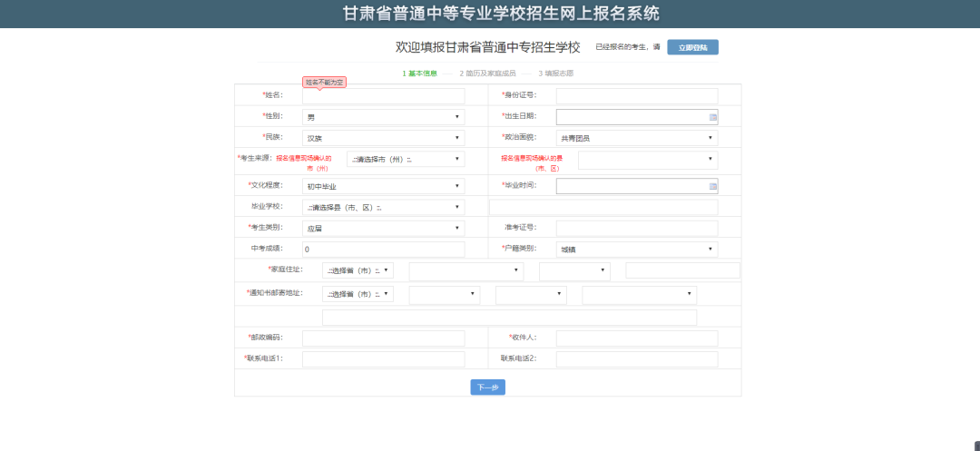Open the 毕业时间 calendar picker icon
This screenshot has width=980, height=451.
click(713, 186)
